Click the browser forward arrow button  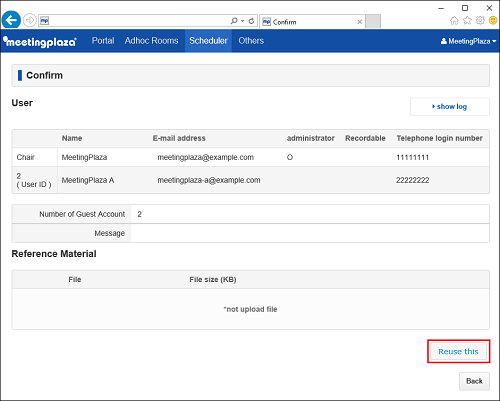[30, 20]
